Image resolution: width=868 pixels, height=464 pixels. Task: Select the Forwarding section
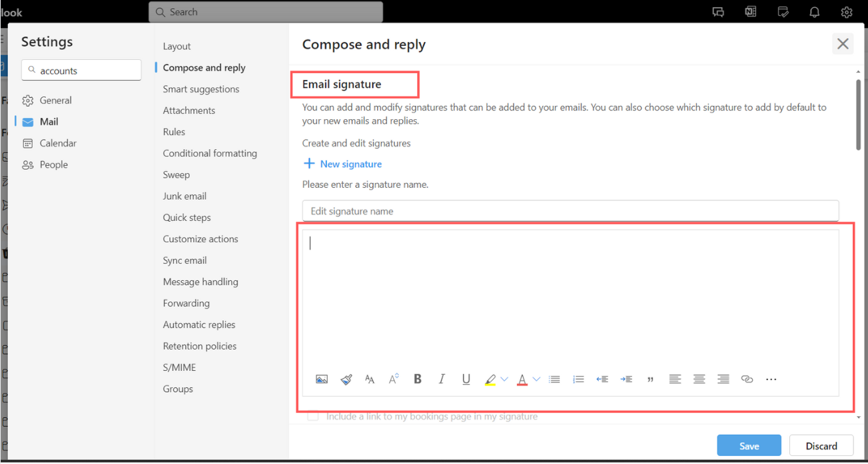pyautogui.click(x=186, y=303)
